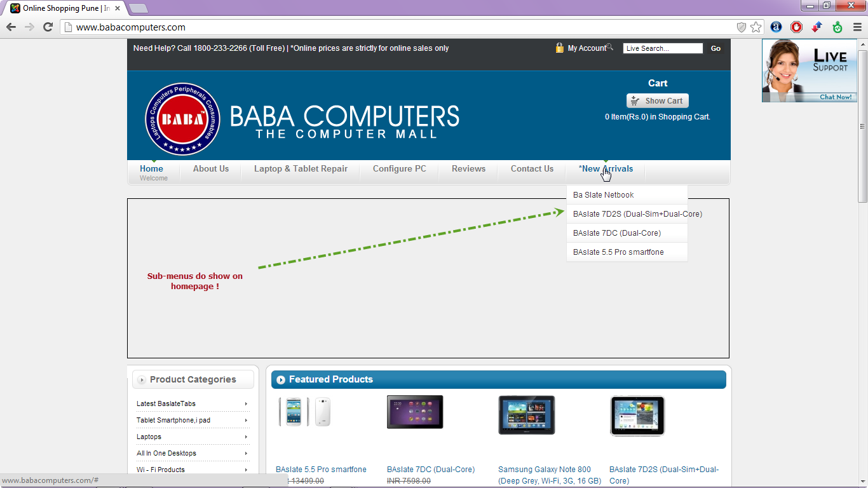868x488 pixels.
Task: Open the Configure PC menu tab
Action: point(400,169)
